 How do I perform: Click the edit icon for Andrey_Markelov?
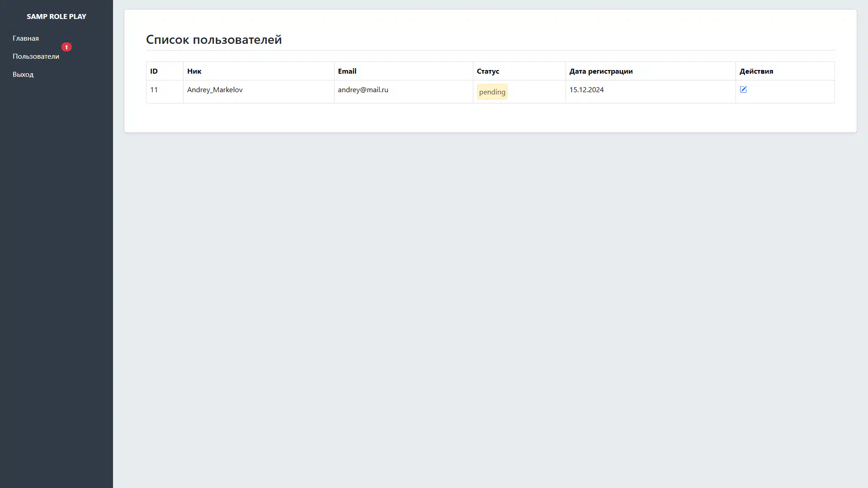click(x=743, y=89)
